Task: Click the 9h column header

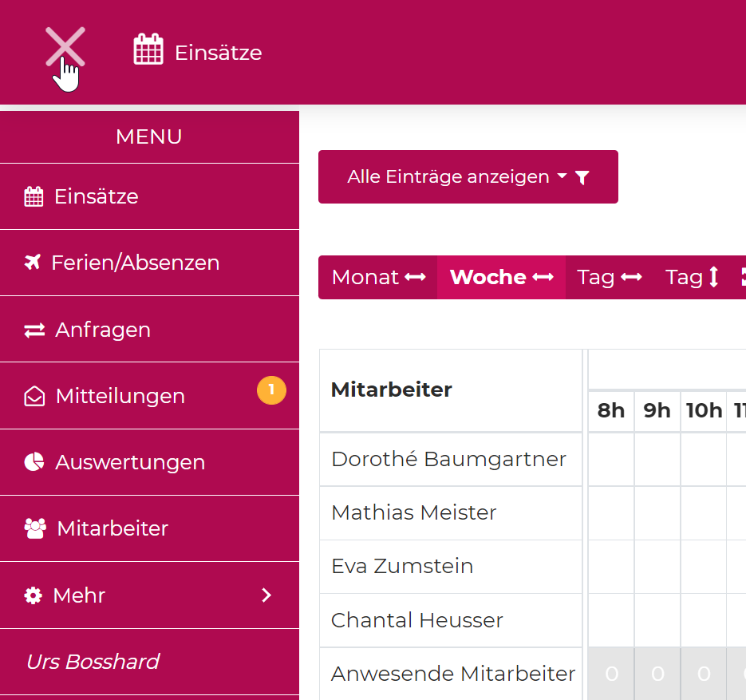Action: pyautogui.click(x=657, y=411)
